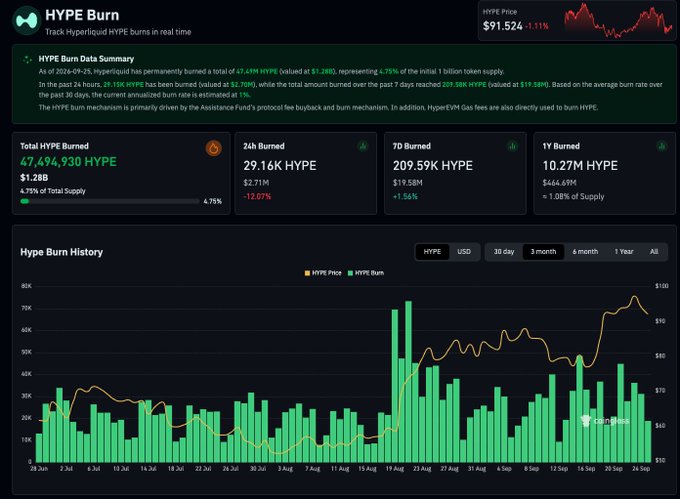Click the 28 Jun x-axis label
680x499 pixels.
click(39, 469)
